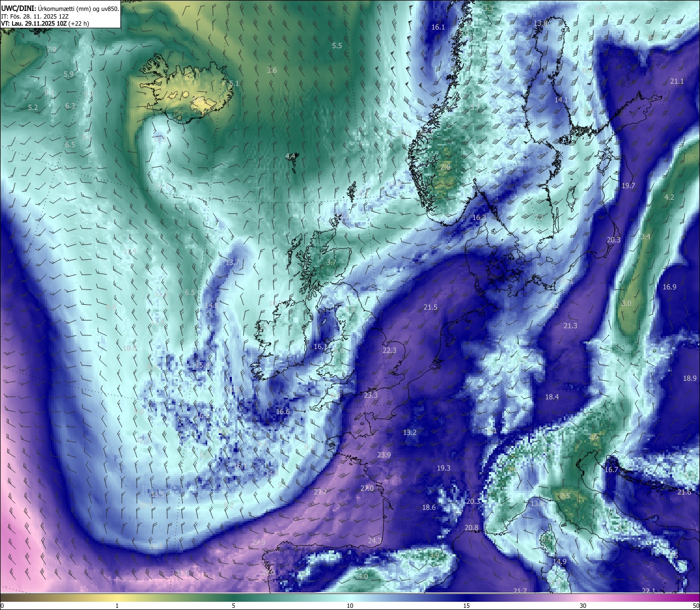This screenshot has height=610, width=700.
Task: Click the 27.7 value label
Action: pos(320,492)
